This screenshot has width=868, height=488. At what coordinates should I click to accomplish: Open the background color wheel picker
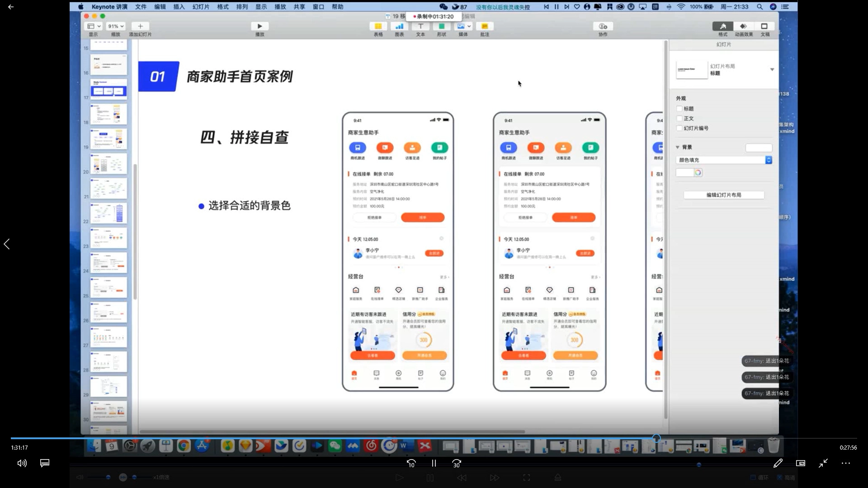(x=698, y=173)
